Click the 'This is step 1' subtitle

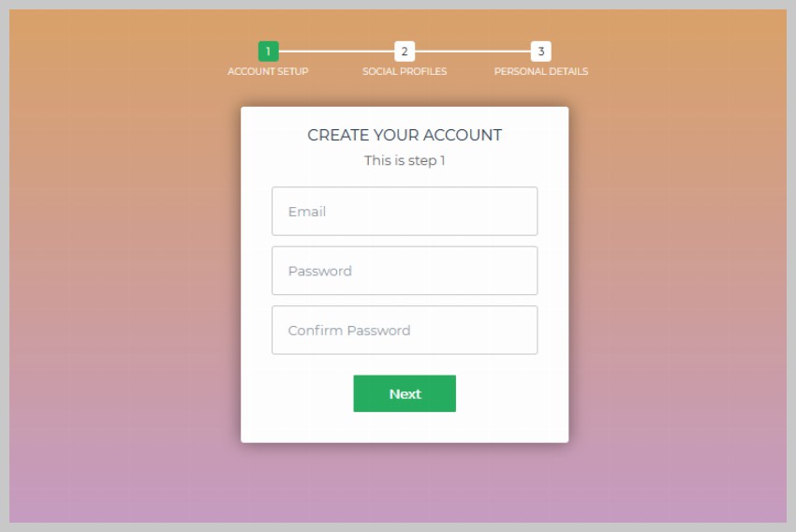tap(405, 161)
